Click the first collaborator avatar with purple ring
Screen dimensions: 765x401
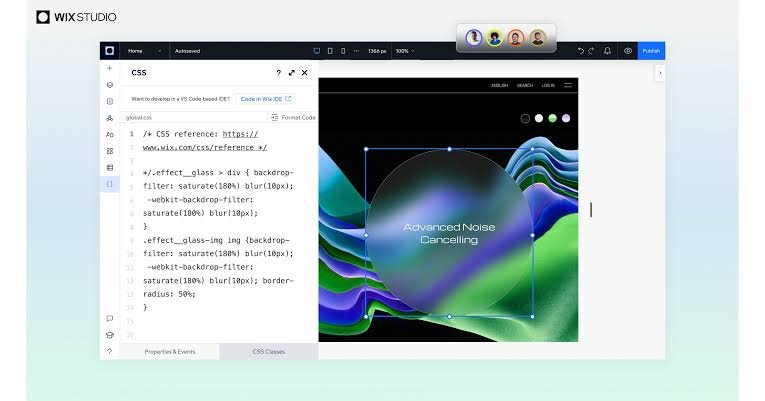click(473, 38)
